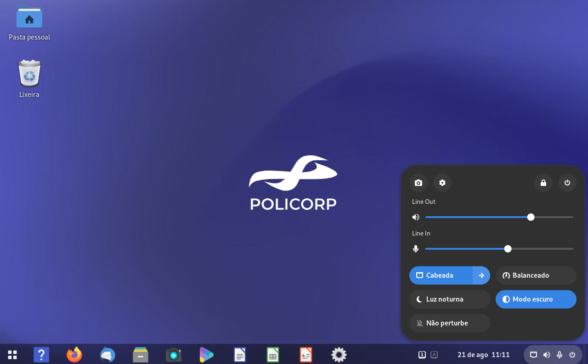This screenshot has width=588, height=364.
Task: Enable Não perturbe mode
Action: (x=450, y=323)
